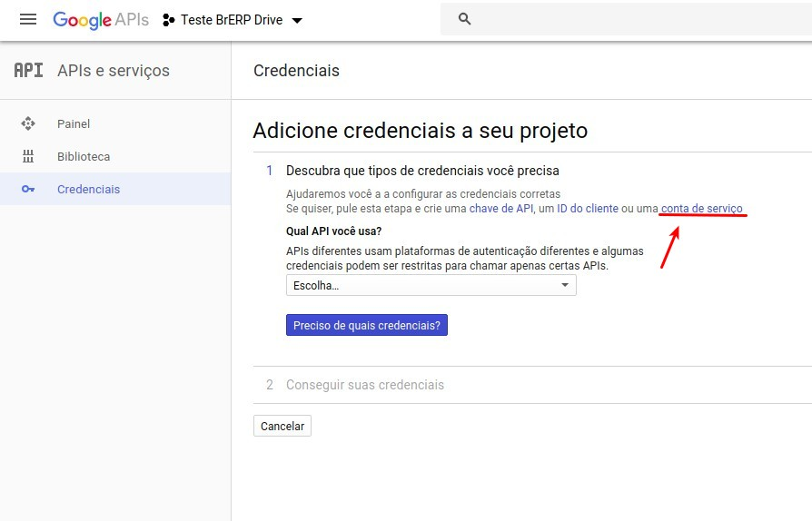Open the hamburger navigation menu
The height and width of the screenshot is (521, 812).
click(28, 19)
